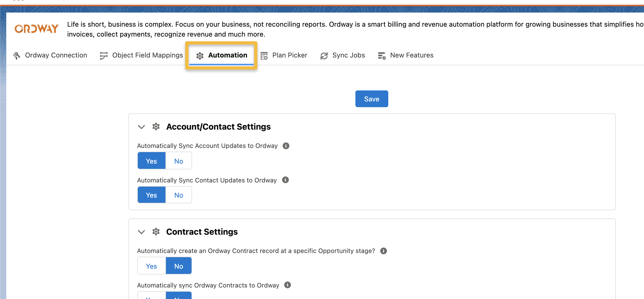Click 'Automatically Sync Contact Updates to Ordway' label

tap(207, 180)
